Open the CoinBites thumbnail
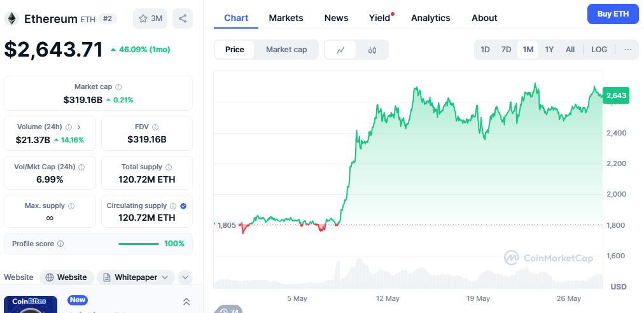 pyautogui.click(x=31, y=304)
